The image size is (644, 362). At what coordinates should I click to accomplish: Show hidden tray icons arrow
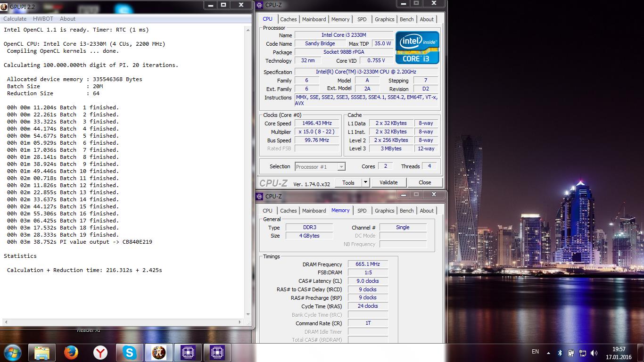point(548,353)
